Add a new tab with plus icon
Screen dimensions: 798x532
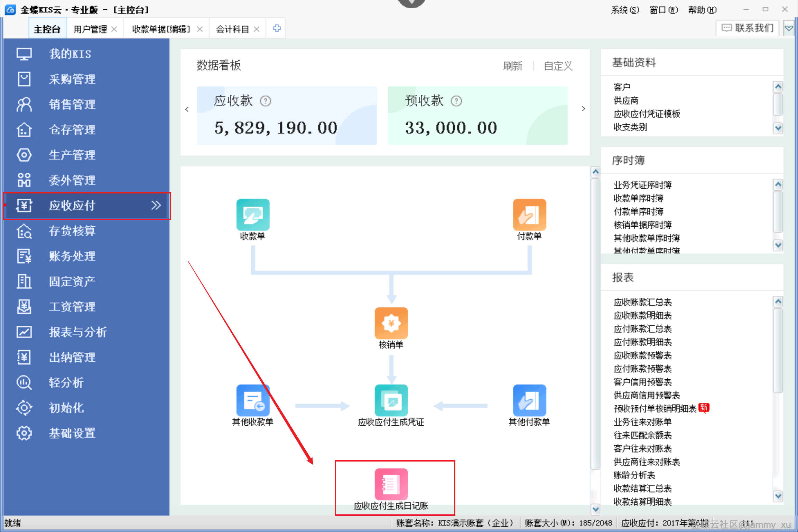pos(277,28)
